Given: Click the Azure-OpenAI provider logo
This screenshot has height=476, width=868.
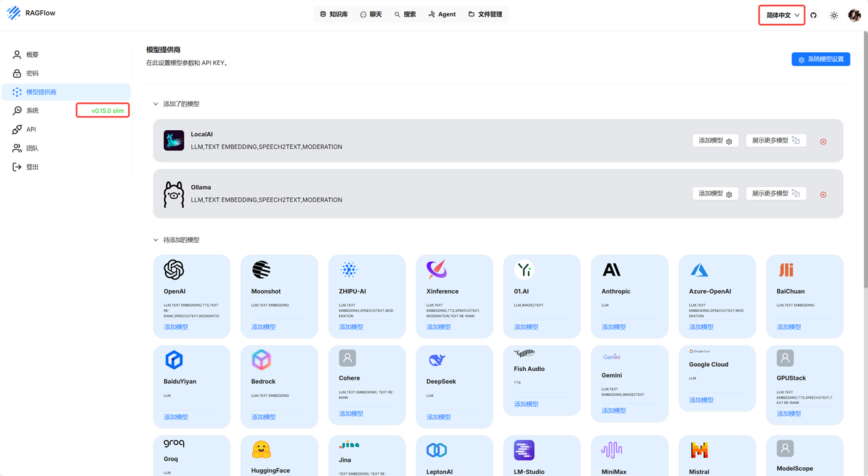Looking at the screenshot, I should [x=699, y=270].
